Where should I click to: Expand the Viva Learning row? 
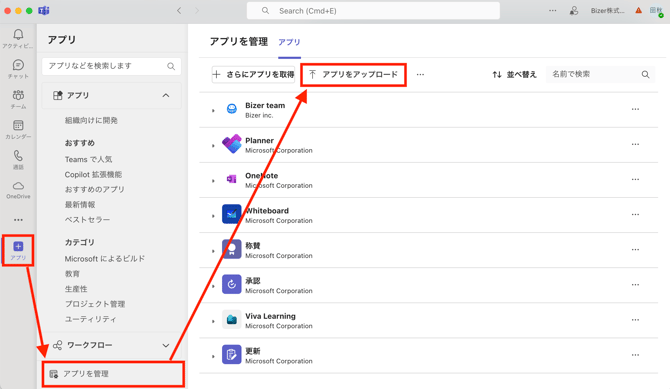point(213,321)
